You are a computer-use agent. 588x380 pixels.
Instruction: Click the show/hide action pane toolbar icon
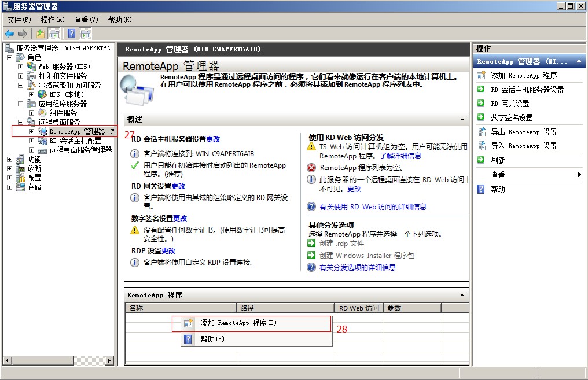coord(86,34)
